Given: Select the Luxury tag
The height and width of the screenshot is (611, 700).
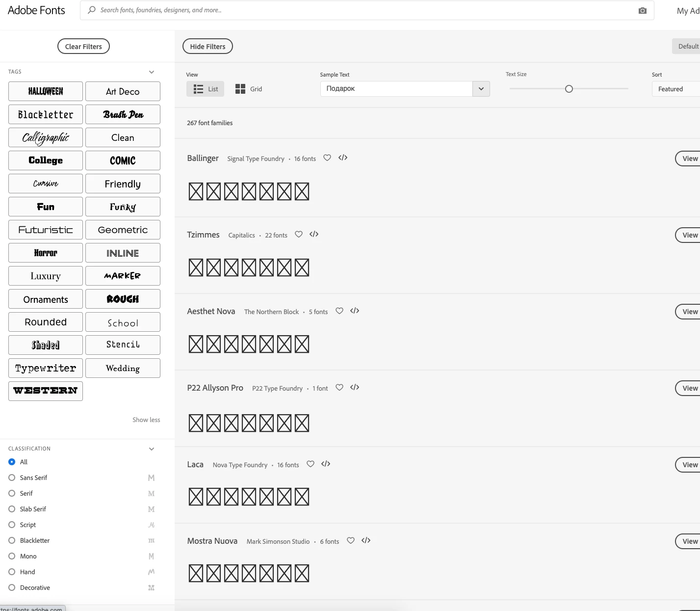Looking at the screenshot, I should (46, 276).
